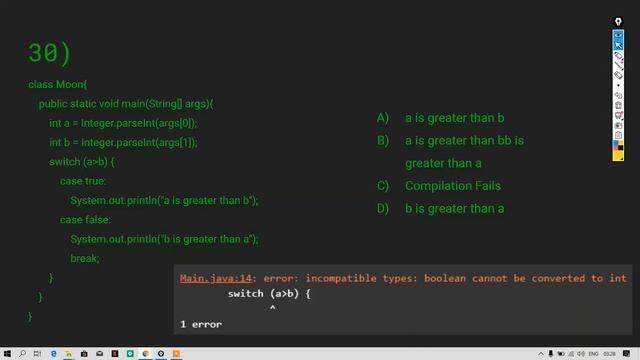Click 'boolean cannot be converted to int' message

tap(525, 278)
